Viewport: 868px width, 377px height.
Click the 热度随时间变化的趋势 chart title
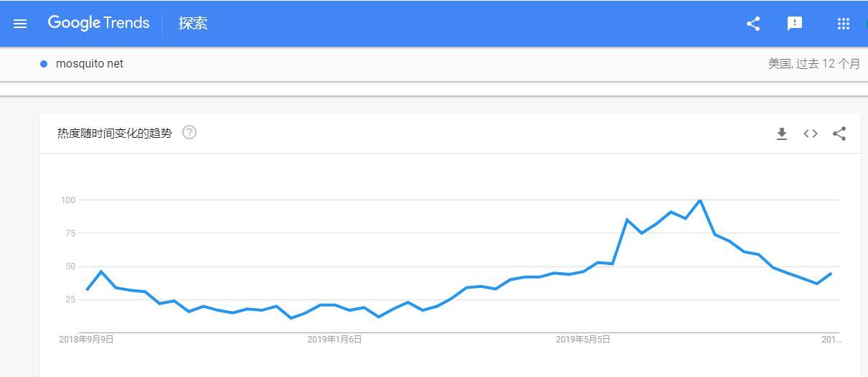coord(115,133)
